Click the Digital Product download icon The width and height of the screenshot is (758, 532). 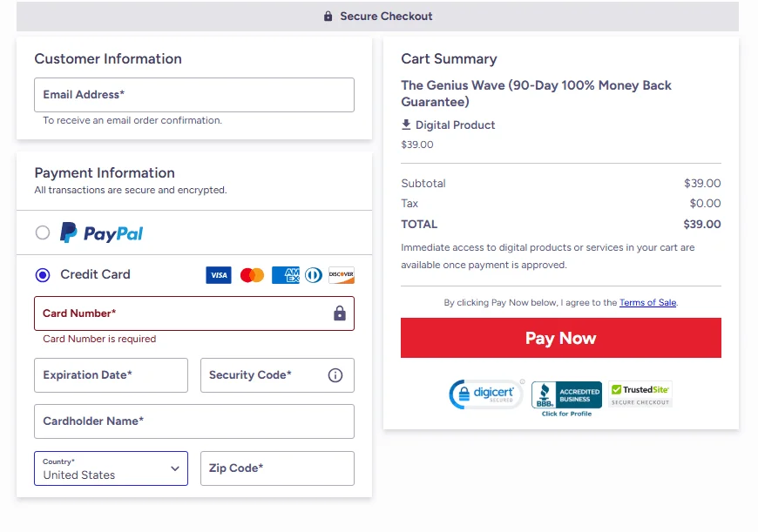pyautogui.click(x=406, y=125)
